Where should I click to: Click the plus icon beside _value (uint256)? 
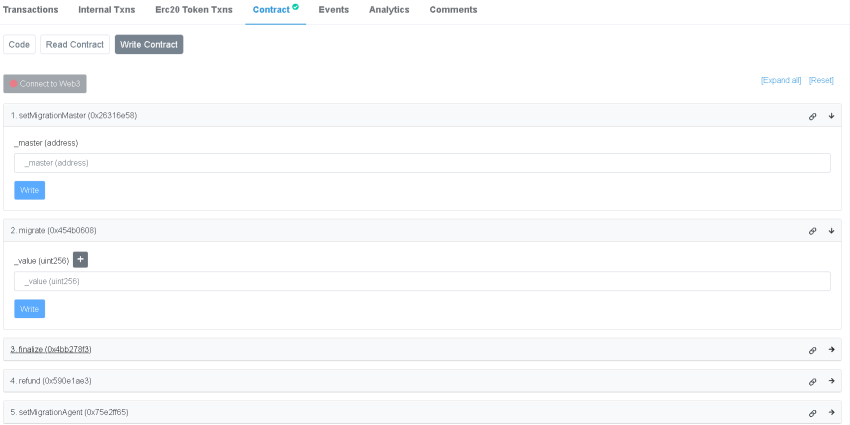pyautogui.click(x=80, y=260)
